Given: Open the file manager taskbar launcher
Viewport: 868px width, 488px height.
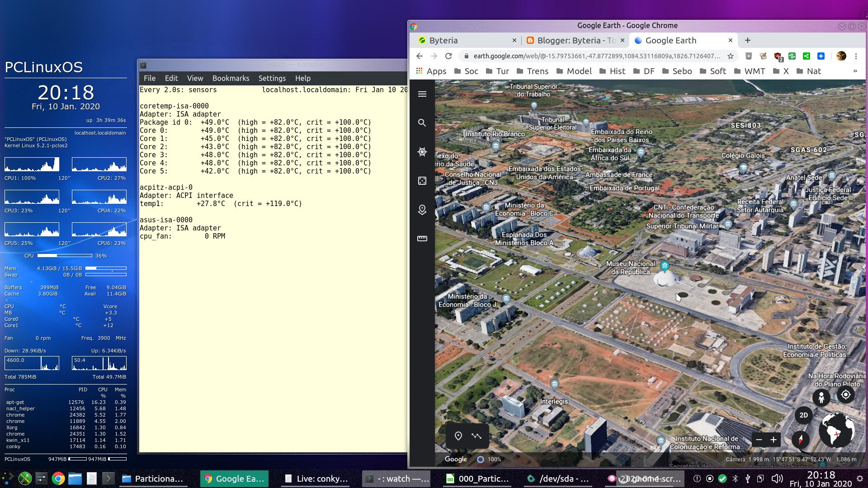Looking at the screenshot, I should tap(75, 479).
